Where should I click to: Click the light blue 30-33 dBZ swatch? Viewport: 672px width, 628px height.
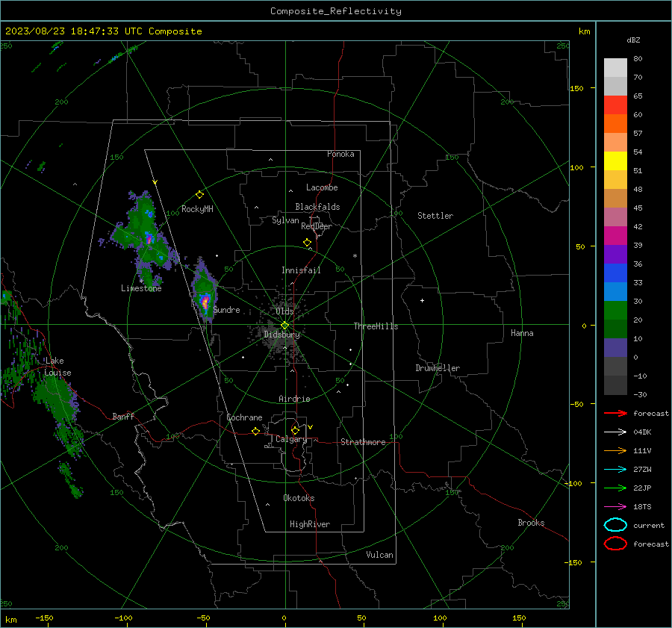pos(615,292)
